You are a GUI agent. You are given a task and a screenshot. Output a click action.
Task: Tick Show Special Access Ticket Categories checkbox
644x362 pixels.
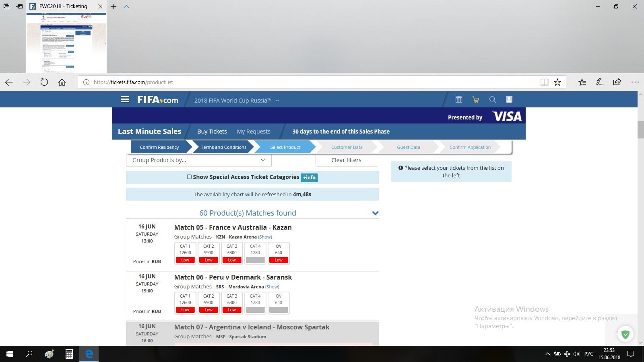click(x=189, y=177)
